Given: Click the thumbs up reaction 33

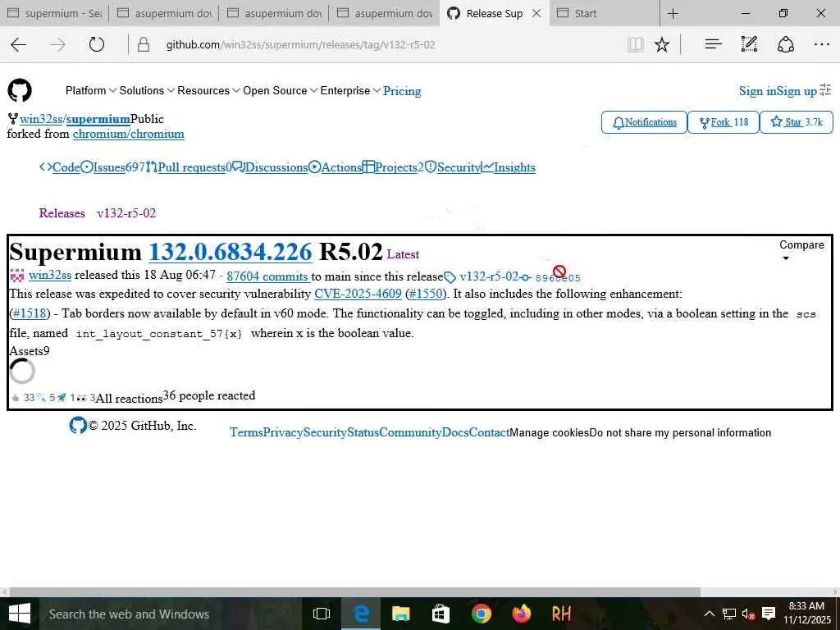Looking at the screenshot, I should coord(23,398).
